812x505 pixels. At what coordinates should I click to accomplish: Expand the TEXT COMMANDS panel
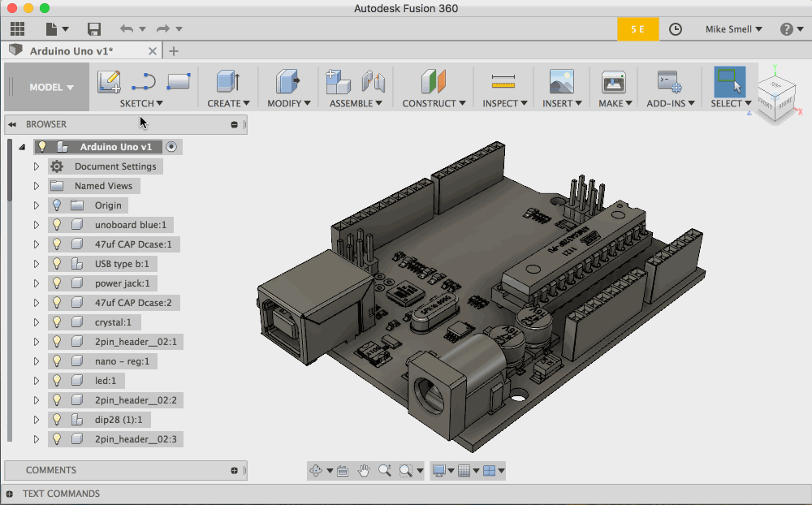pos(9,494)
